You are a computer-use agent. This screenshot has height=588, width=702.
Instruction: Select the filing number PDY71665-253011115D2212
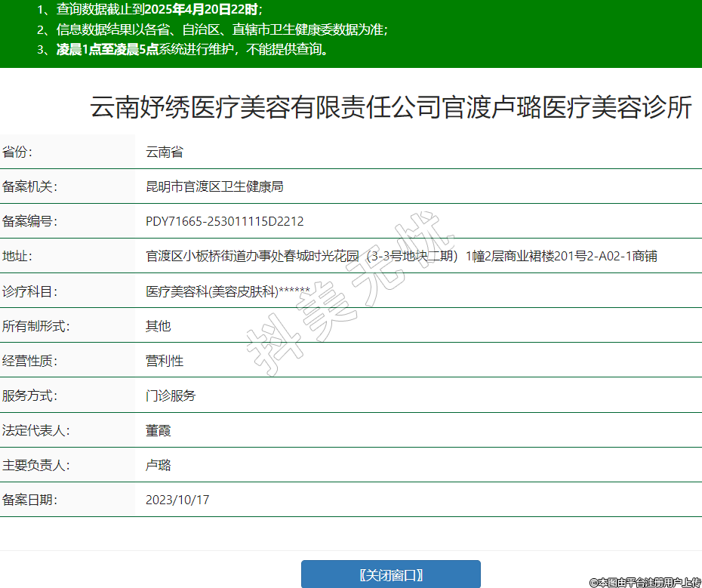(224, 221)
